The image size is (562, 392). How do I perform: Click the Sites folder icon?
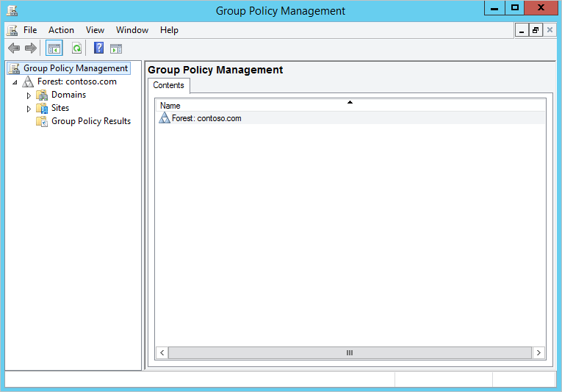point(42,108)
